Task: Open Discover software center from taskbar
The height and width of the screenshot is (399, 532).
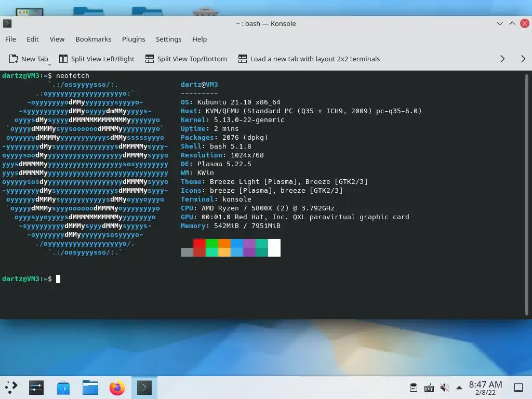Action: [x=63, y=388]
